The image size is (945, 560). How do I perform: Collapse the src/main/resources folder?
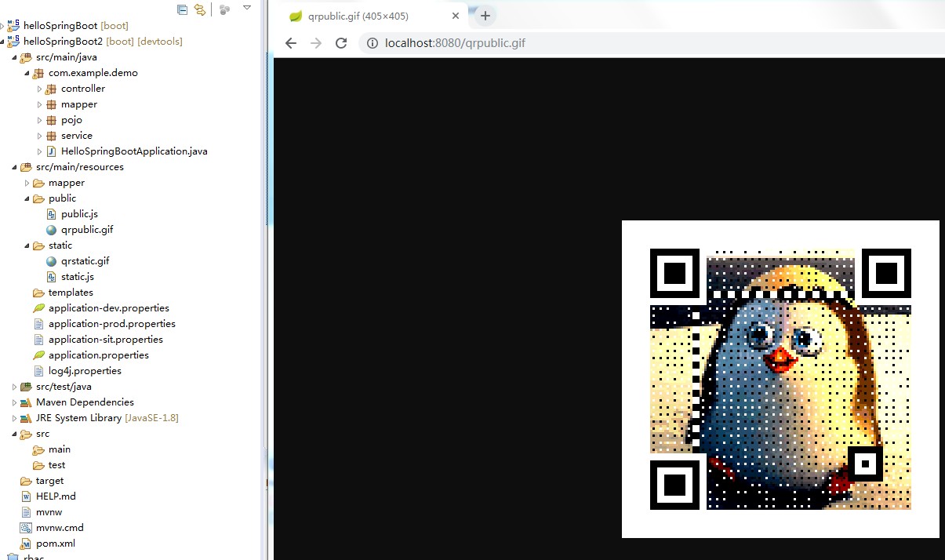[x=14, y=167]
